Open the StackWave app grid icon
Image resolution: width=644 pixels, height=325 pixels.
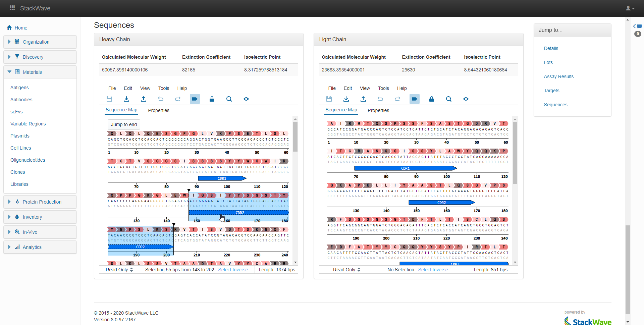(x=12, y=8)
